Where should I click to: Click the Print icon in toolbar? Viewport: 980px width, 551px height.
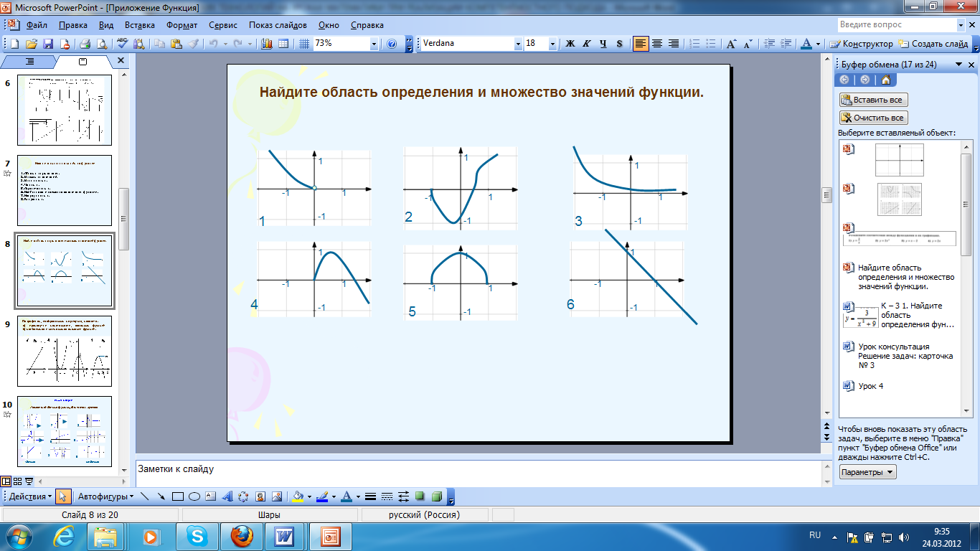pos(85,44)
